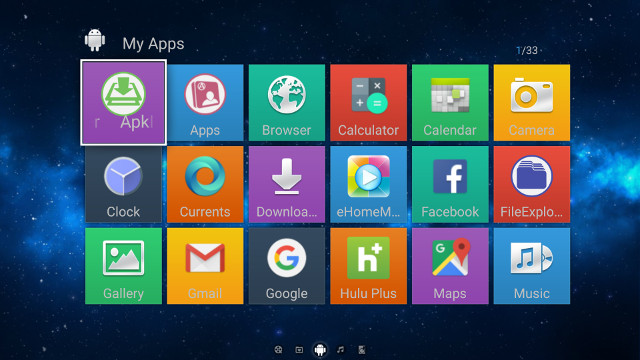Open the Gmail app

coord(205,266)
